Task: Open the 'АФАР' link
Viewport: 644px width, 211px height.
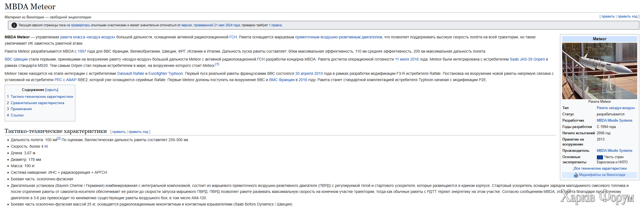Action: [x=71, y=80]
